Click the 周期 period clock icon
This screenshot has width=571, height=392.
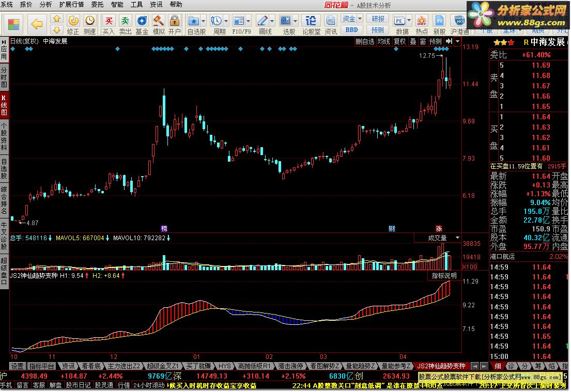[x=217, y=20]
